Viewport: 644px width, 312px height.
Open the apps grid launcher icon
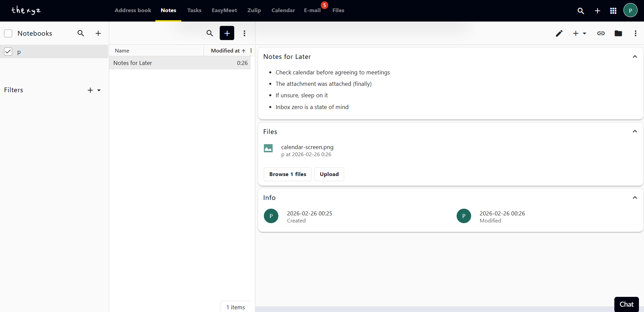coord(613,11)
